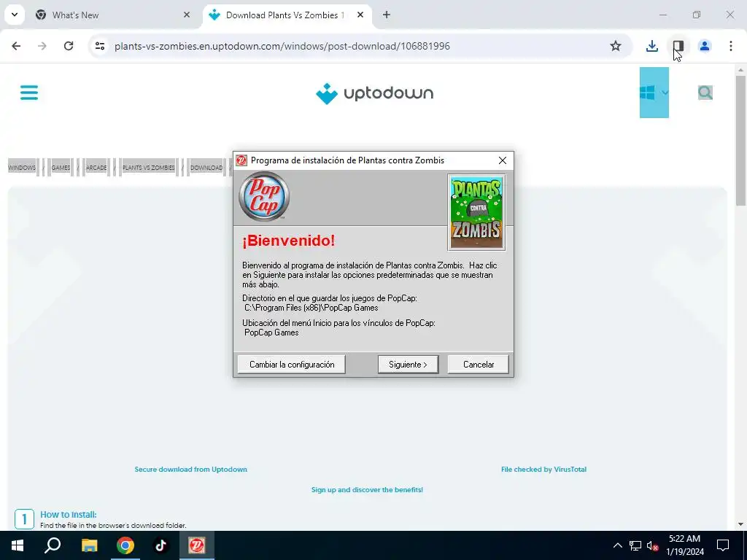
Task: Open File Explorer from the taskbar
Action: tap(89, 545)
